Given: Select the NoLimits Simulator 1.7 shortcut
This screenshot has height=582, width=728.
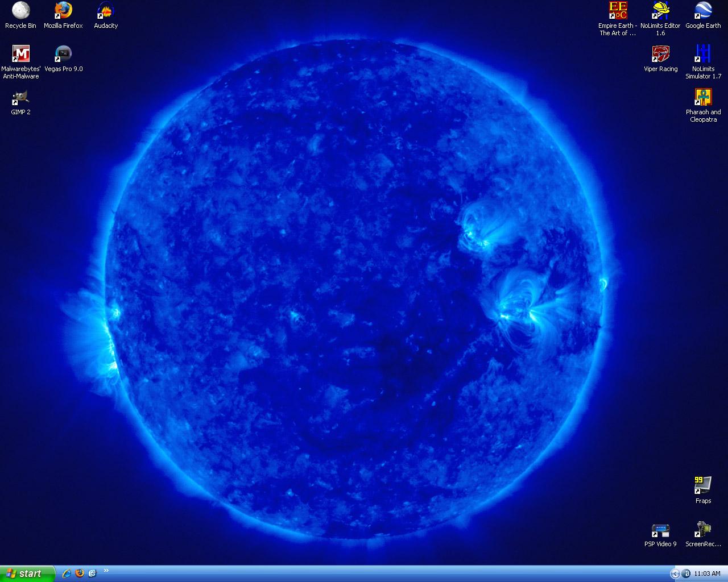Looking at the screenshot, I should (703, 61).
